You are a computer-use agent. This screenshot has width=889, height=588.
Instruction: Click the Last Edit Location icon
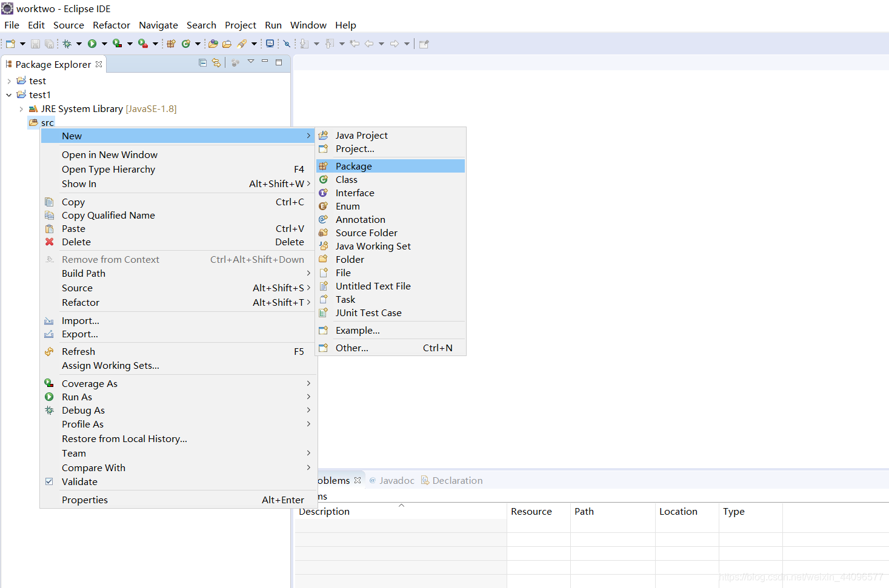point(355,44)
